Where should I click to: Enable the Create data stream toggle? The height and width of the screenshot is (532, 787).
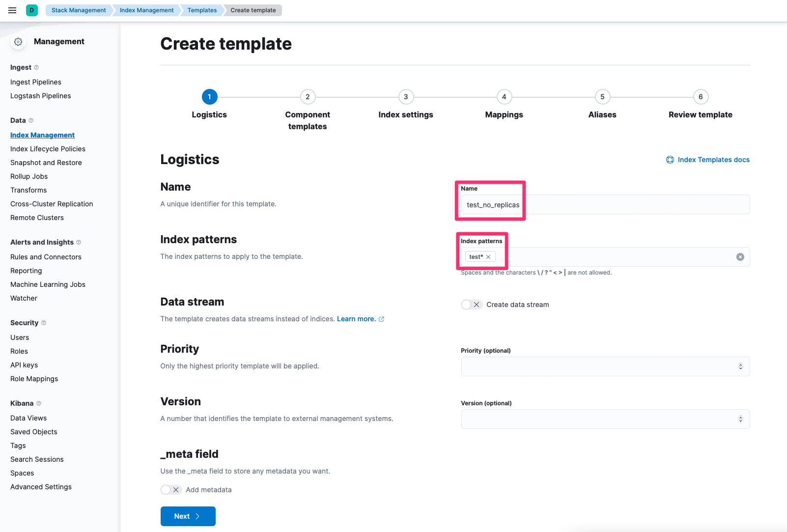(x=471, y=305)
